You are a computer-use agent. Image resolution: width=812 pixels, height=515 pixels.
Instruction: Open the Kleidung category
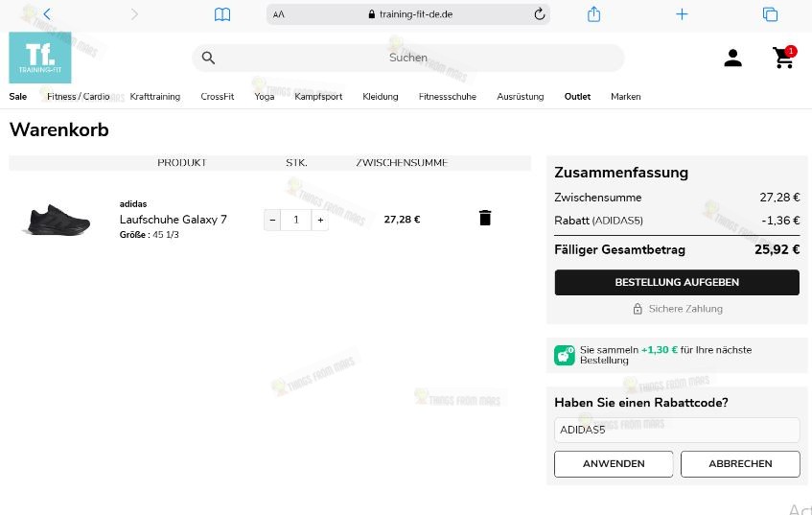pos(380,96)
